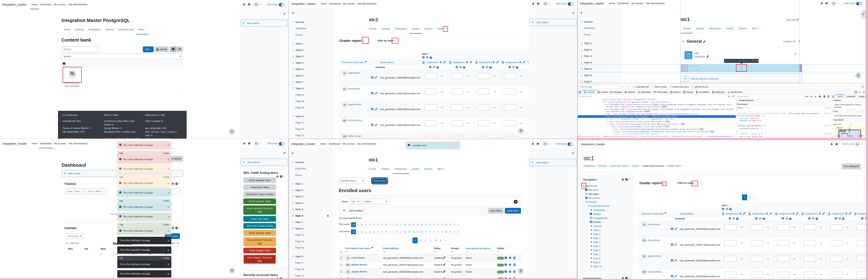Tick the checkbox for Leah Becker
Screen dimensions: 868x280
tap(341, 258)
